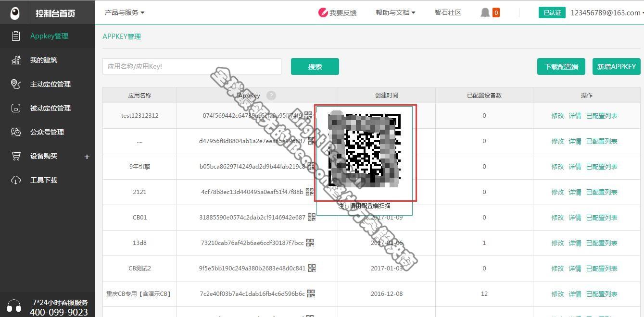The height and width of the screenshot is (317, 644).
Task: Click the 我要反馈 feedback icon
Action: (x=323, y=12)
